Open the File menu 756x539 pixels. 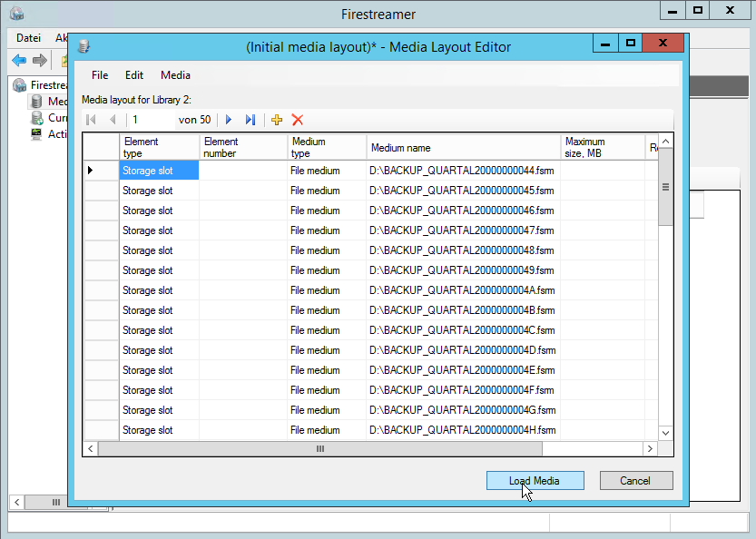(100, 75)
